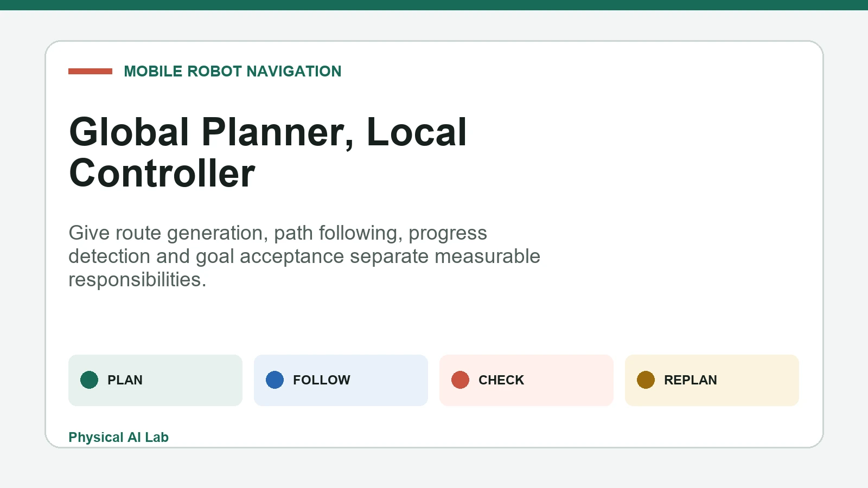Select the PLAN label text
The image size is (868, 488).
click(x=125, y=380)
